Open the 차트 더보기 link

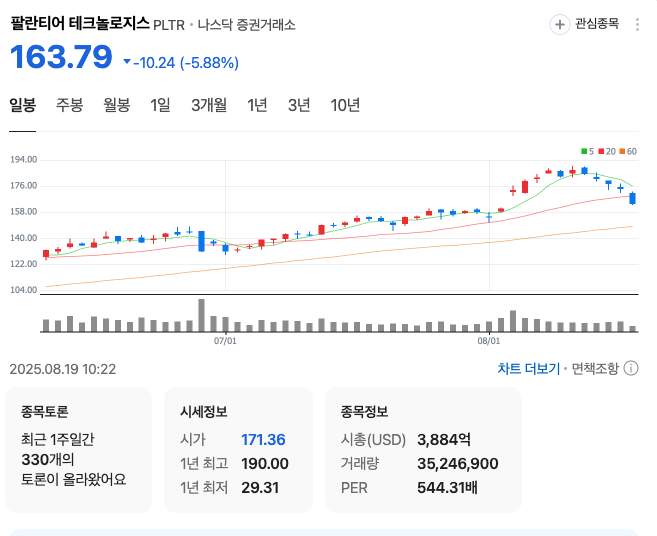tap(529, 368)
